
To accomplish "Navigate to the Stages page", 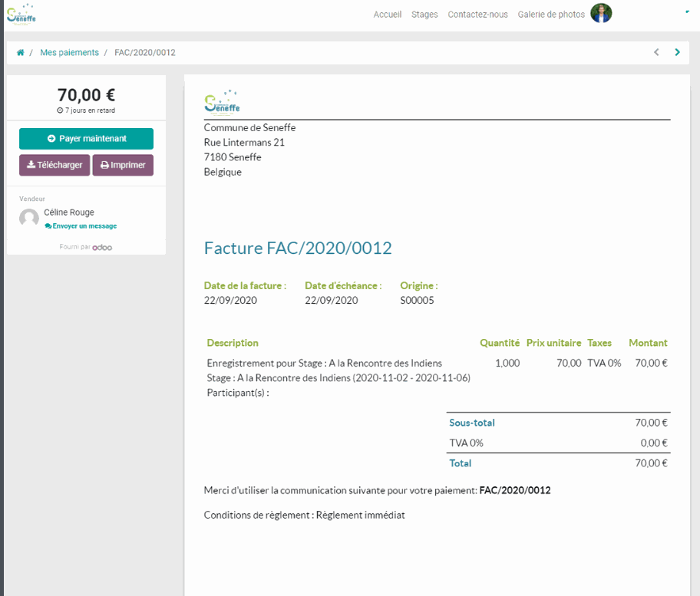I will [x=424, y=14].
